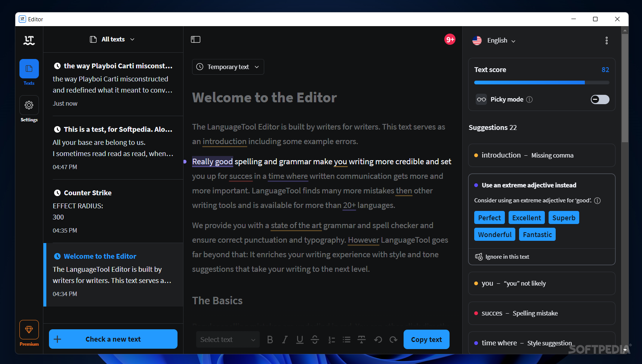Click the LanguageTool logo icon
The height and width of the screenshot is (364, 642).
pos(29,40)
